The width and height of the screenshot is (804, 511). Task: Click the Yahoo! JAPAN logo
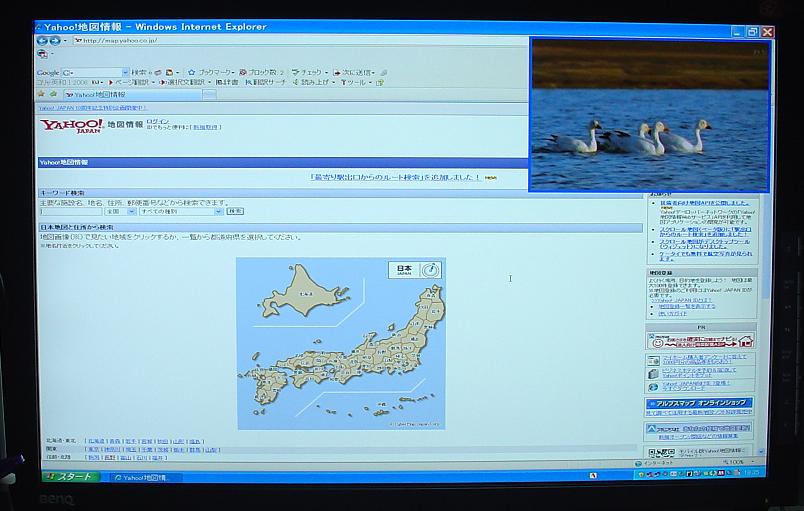(x=72, y=126)
